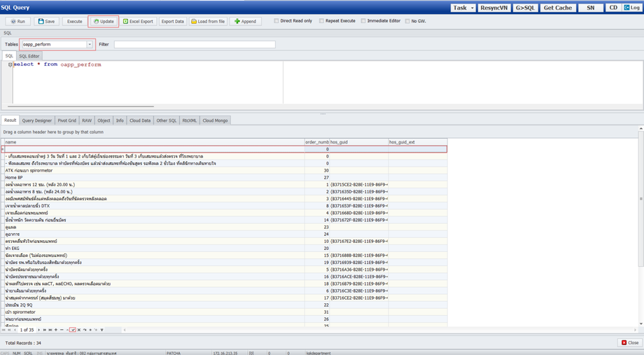Click the Update button
644x355 pixels.
tap(104, 22)
